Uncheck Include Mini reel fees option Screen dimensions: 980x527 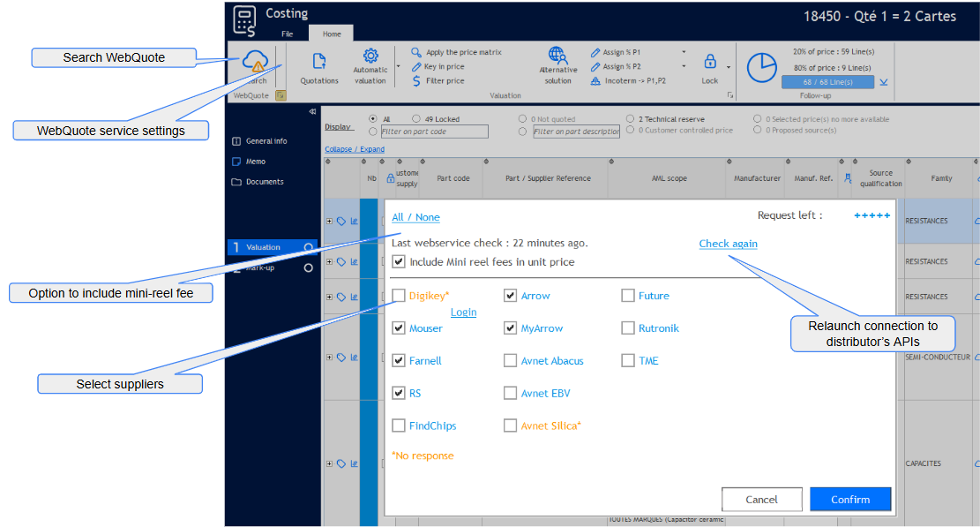(400, 262)
